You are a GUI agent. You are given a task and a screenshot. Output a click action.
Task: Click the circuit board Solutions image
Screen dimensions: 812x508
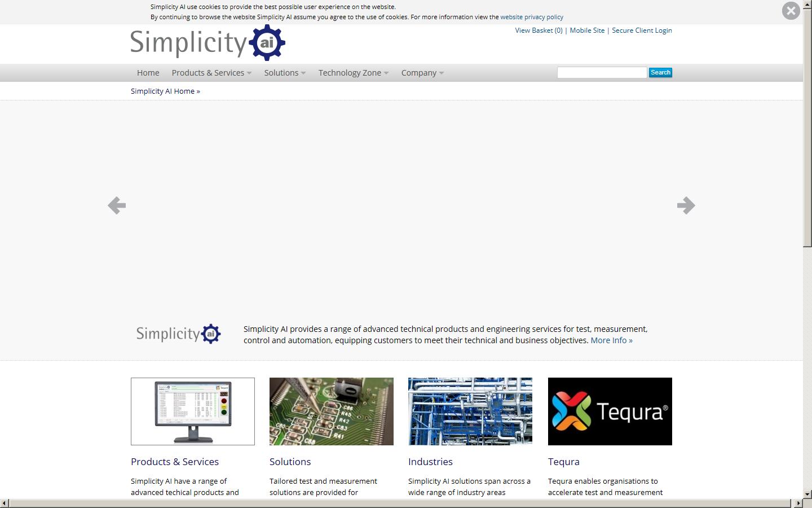coord(331,411)
